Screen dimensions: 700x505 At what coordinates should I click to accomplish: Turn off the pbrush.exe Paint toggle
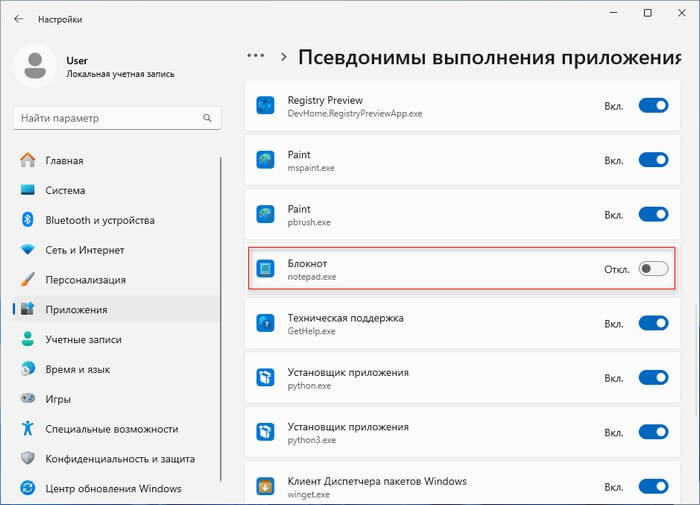pos(653,214)
